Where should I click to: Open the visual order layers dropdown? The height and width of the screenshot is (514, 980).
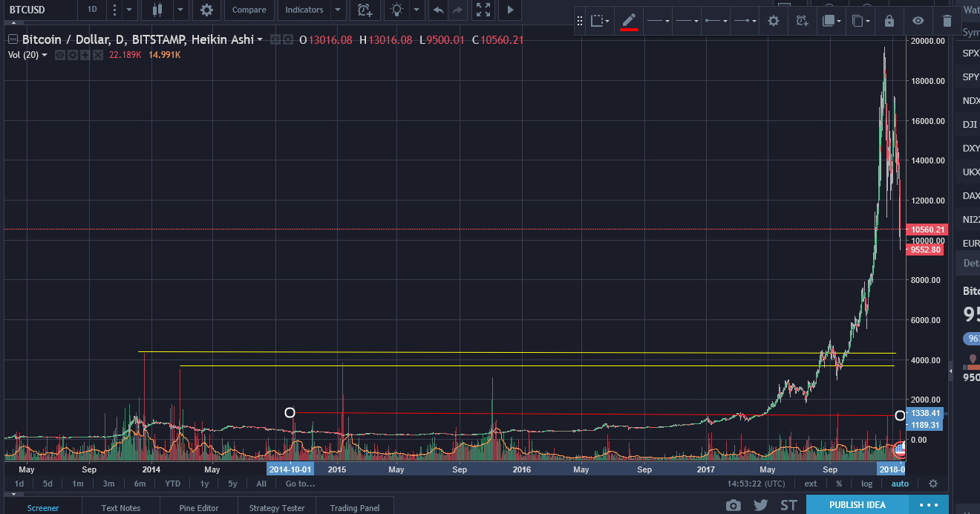(831, 21)
